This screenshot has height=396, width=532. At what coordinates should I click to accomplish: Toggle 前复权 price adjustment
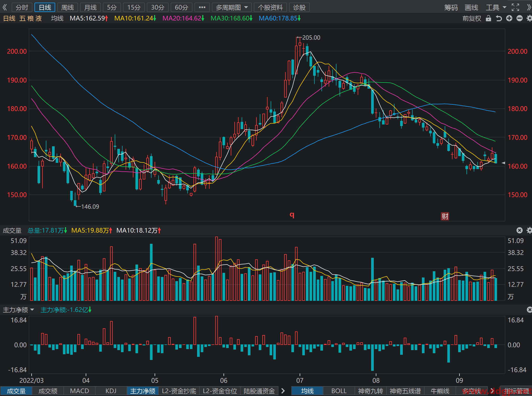click(472, 18)
